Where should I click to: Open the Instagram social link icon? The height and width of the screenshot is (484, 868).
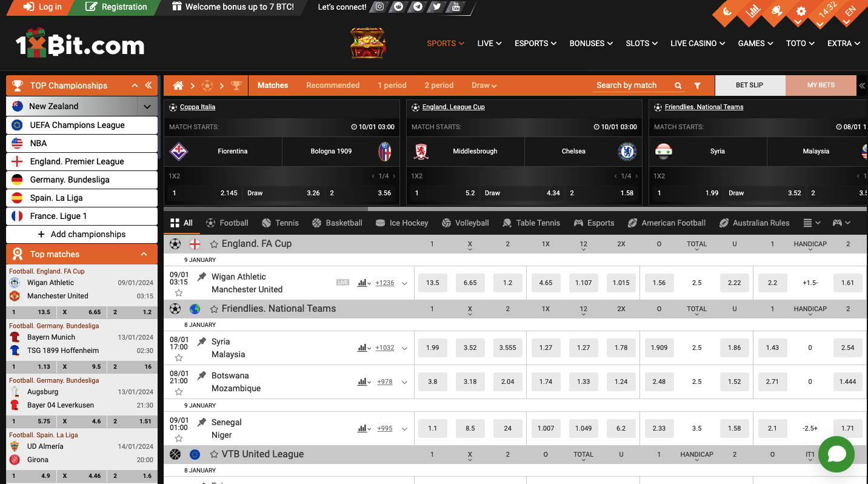pos(379,7)
